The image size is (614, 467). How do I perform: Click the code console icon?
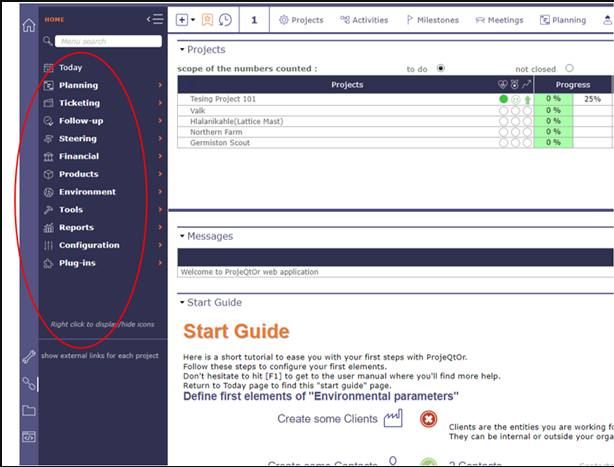[28, 436]
